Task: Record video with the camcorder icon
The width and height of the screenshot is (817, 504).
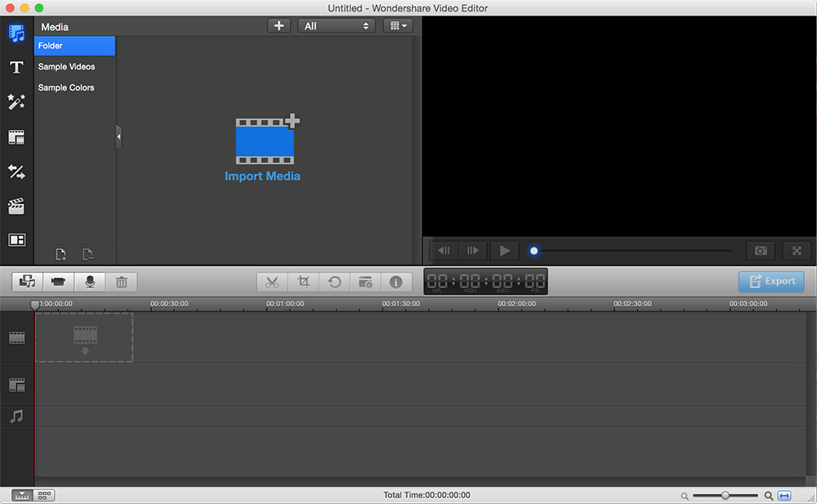Action: [x=58, y=282]
